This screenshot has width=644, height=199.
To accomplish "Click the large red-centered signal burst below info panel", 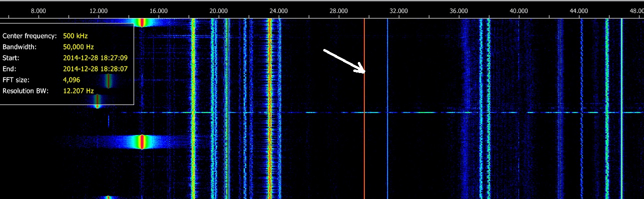I will [x=142, y=142].
